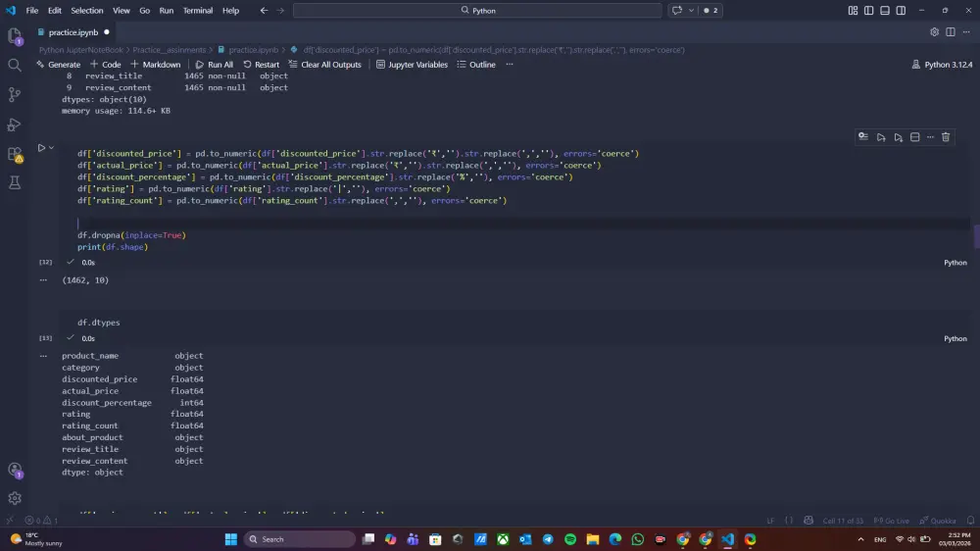Open notebook toolbar overflow ellipsis
Viewport: 980px width, 551px height.
pyautogui.click(x=510, y=65)
